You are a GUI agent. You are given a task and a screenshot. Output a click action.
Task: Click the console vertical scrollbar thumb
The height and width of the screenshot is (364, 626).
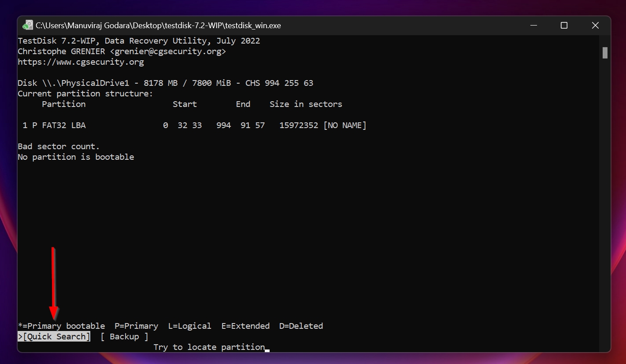click(605, 53)
